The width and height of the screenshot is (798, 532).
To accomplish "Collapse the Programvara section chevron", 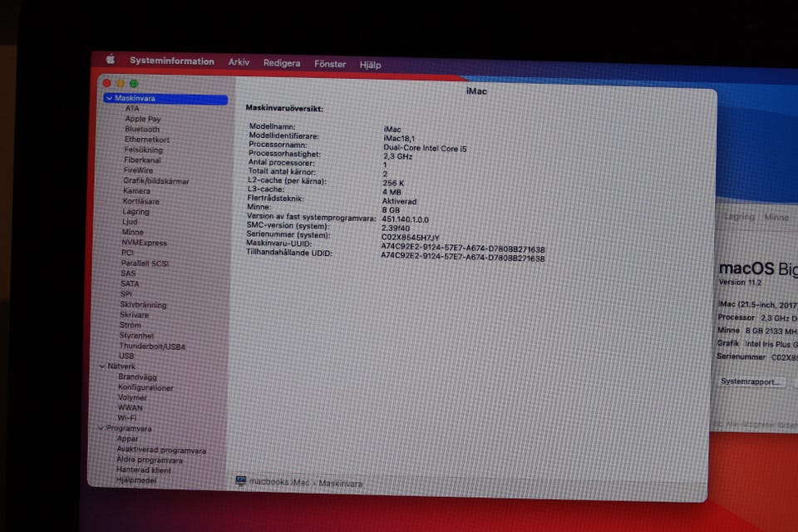I will click(x=101, y=428).
